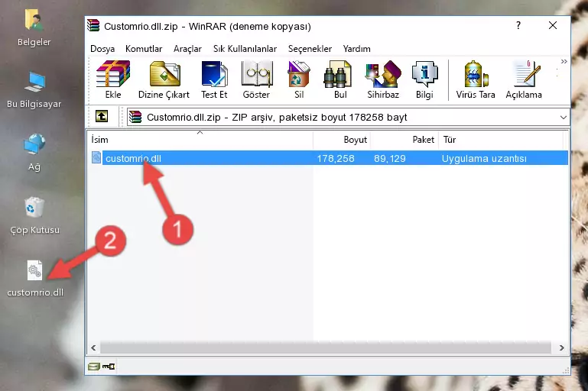Open the Dosya menu
588x391 pixels.
coord(102,49)
